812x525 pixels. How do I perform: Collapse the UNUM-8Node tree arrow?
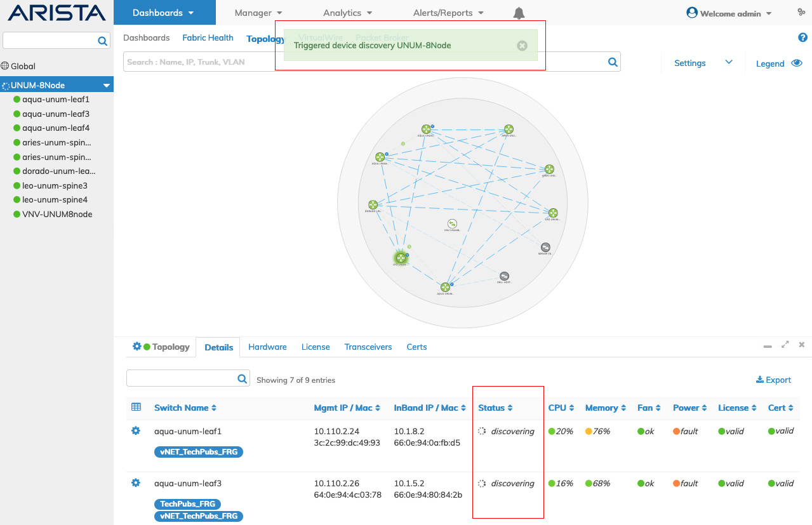(x=107, y=86)
